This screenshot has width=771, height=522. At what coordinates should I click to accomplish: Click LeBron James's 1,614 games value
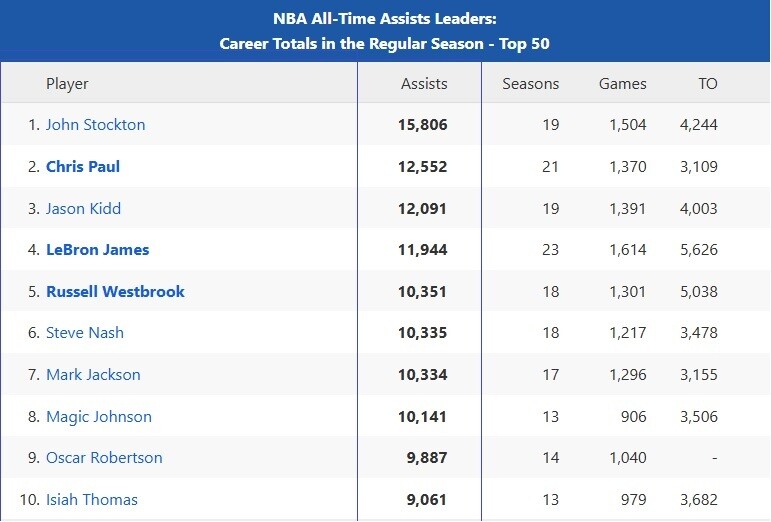627,250
